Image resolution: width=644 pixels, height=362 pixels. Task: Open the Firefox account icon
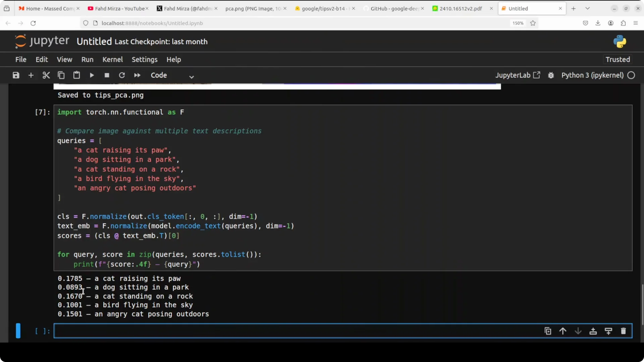(610, 23)
